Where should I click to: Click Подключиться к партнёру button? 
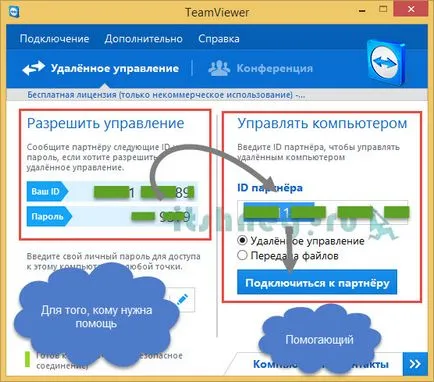tap(317, 282)
